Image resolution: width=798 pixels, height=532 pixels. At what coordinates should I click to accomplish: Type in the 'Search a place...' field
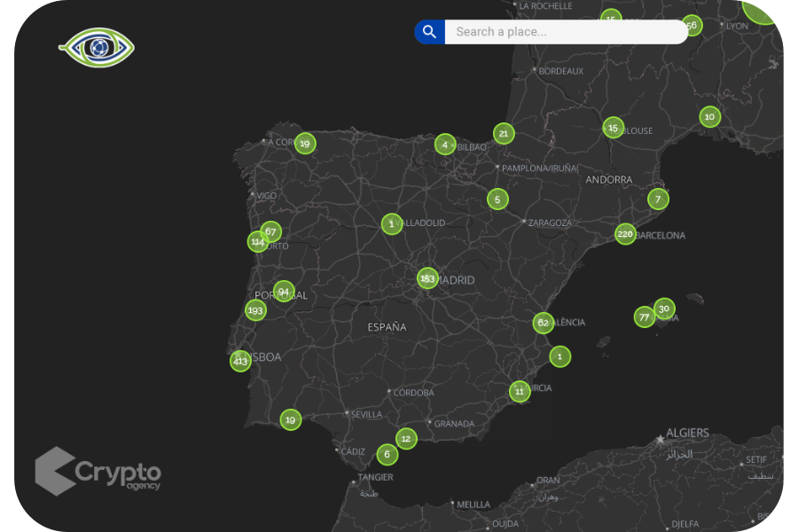[x=566, y=32]
